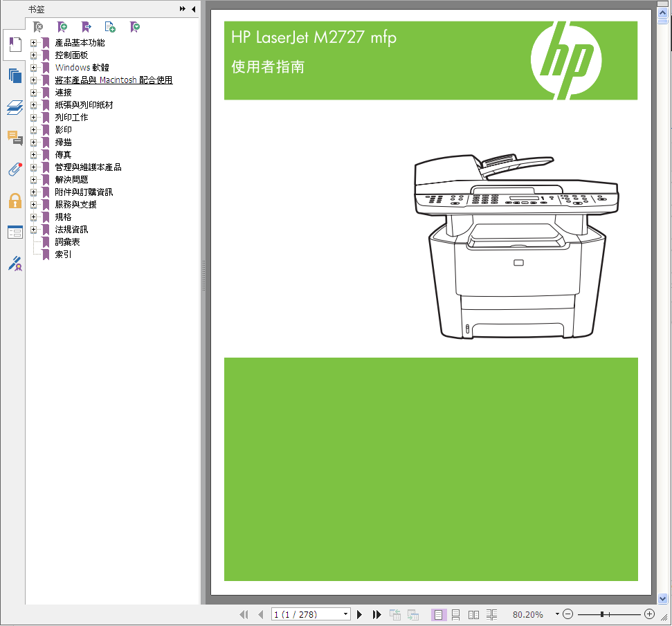Jump to the 索引 bookmark
Screen dimensions: 672x626
pos(64,254)
